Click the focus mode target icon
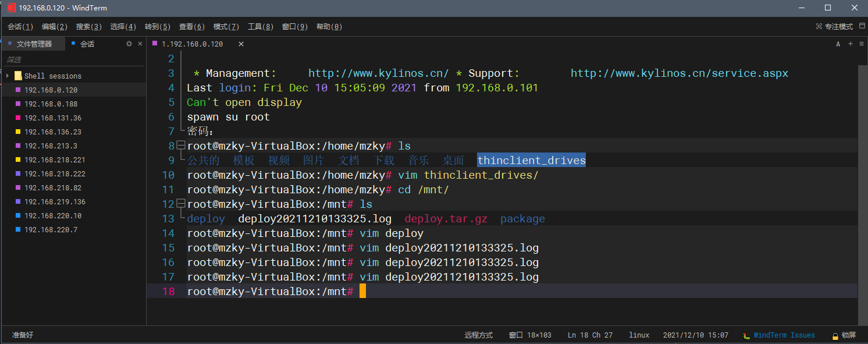 tap(819, 26)
